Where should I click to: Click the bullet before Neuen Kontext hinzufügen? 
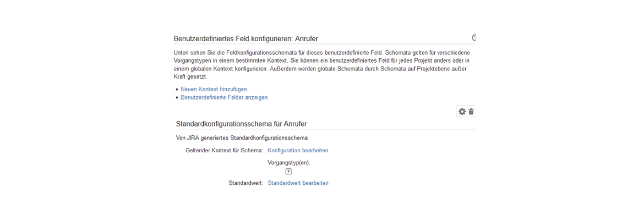pos(177,89)
